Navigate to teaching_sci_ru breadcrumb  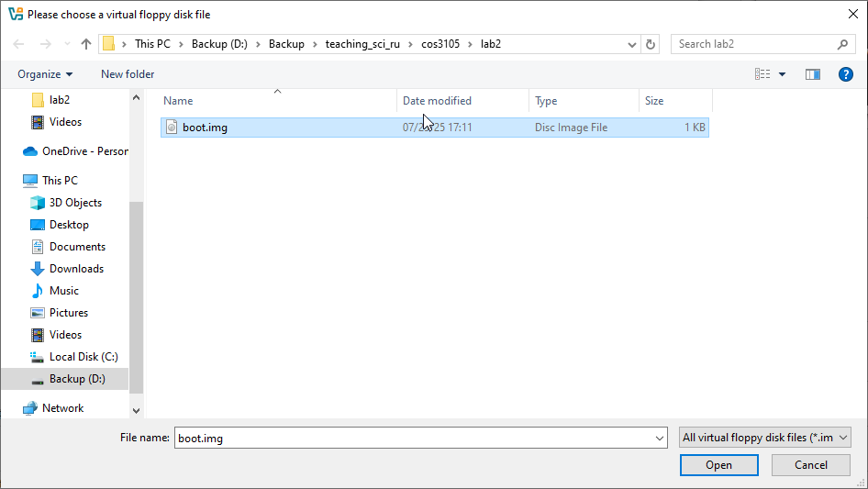point(362,44)
